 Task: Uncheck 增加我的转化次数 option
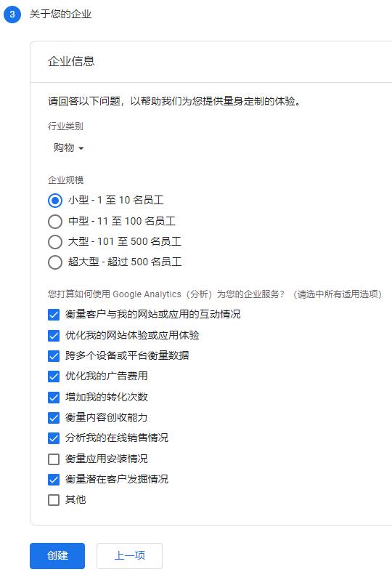(54, 398)
